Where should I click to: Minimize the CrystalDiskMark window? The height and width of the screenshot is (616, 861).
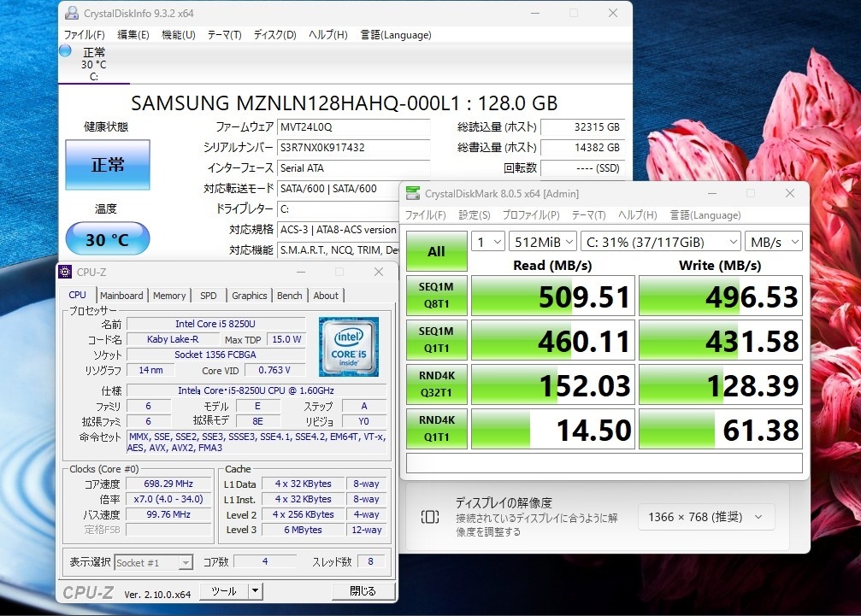[x=712, y=193]
